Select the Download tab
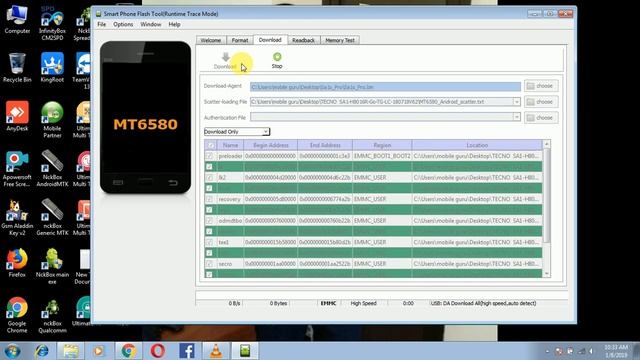This screenshot has width=640, height=360. 270,40
